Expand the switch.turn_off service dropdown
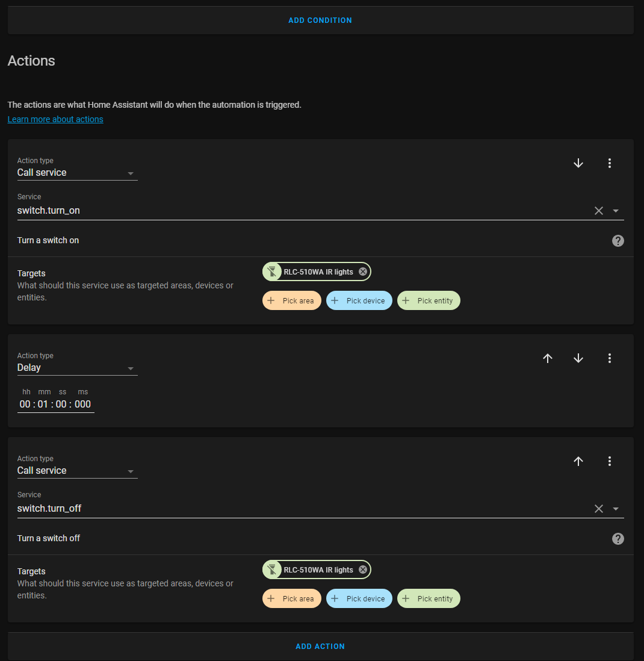644x661 pixels. [x=616, y=509]
